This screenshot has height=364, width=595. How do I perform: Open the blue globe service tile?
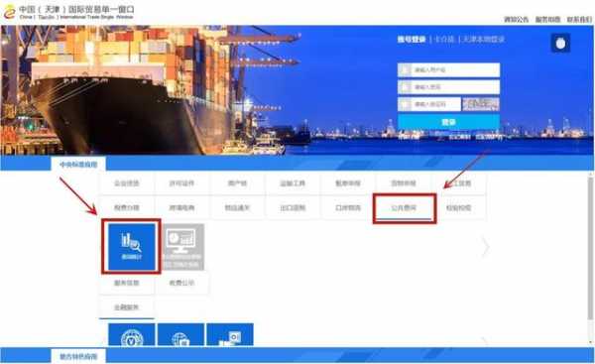coord(180,335)
